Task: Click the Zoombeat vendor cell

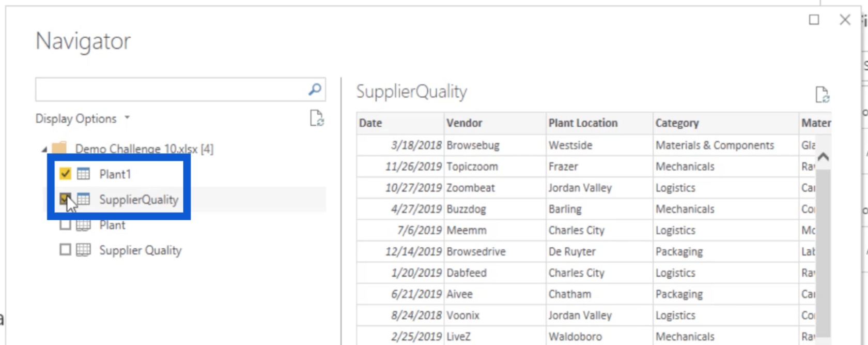Action: 494,188
